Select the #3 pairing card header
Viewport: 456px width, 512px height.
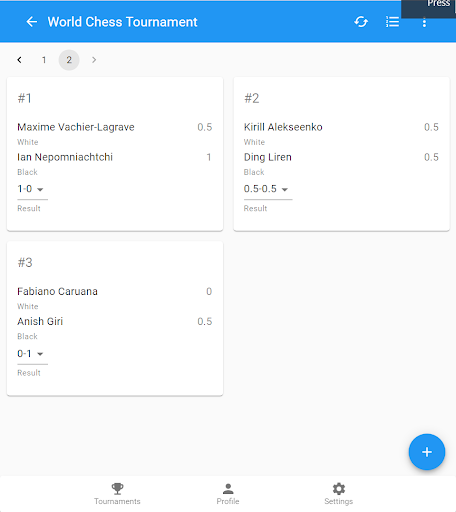click(x=25, y=263)
